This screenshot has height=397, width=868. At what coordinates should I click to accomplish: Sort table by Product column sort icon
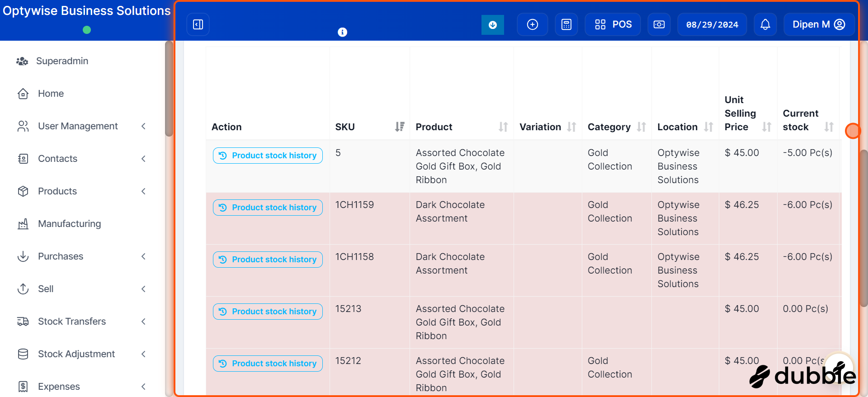[x=503, y=127]
